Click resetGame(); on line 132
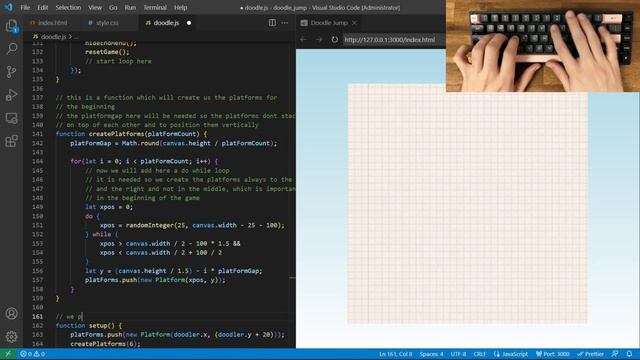This screenshot has height=360, width=640. 107,52
